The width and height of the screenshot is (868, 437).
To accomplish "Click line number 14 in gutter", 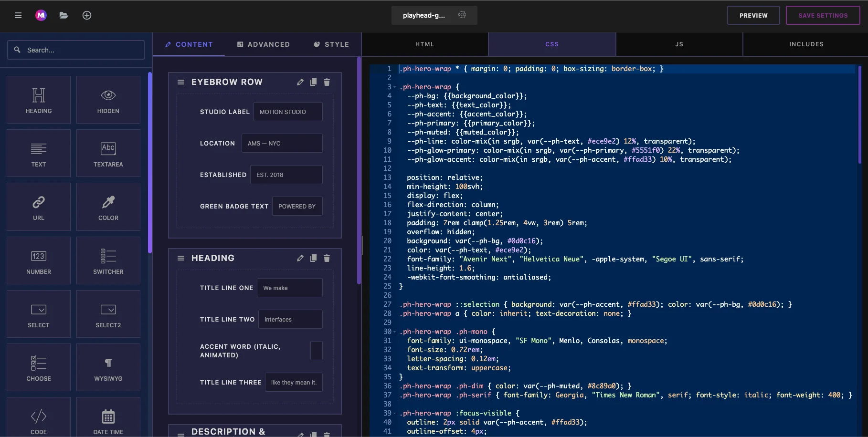I will point(387,187).
